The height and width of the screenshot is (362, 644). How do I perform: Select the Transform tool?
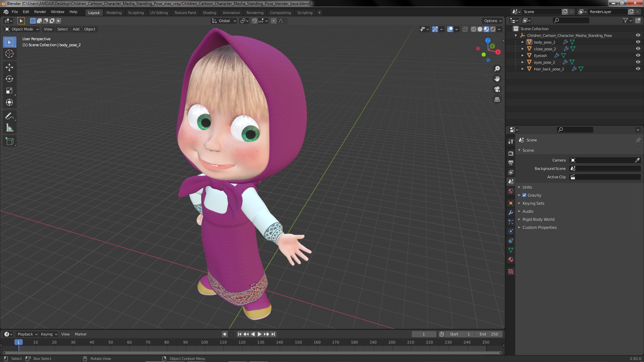pos(9,102)
